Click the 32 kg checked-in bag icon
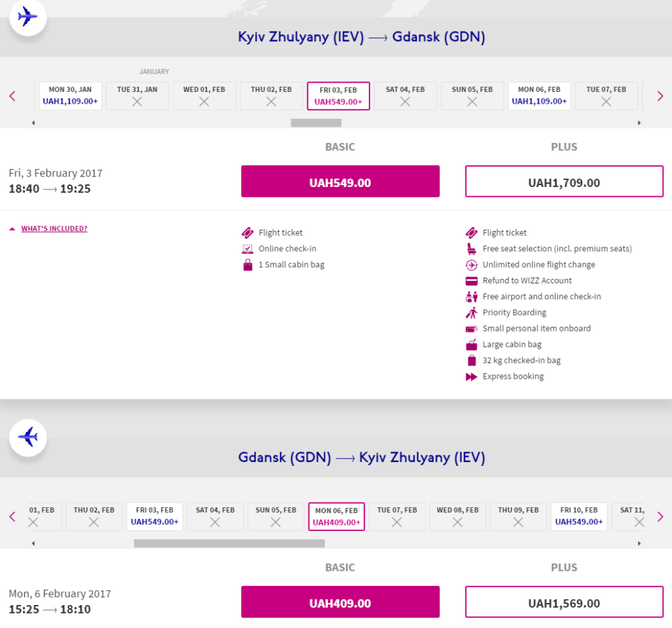Screen dimensions: 672x628 pyautogui.click(x=471, y=360)
